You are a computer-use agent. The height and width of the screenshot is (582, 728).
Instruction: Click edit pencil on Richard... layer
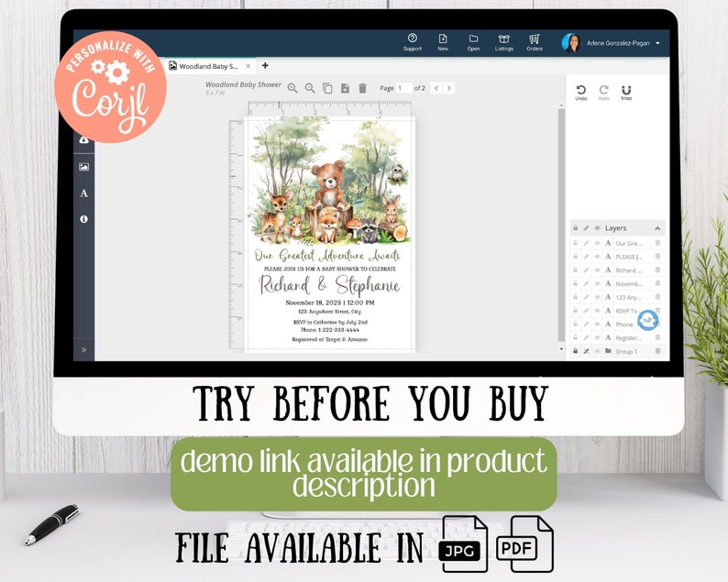pyautogui.click(x=586, y=269)
